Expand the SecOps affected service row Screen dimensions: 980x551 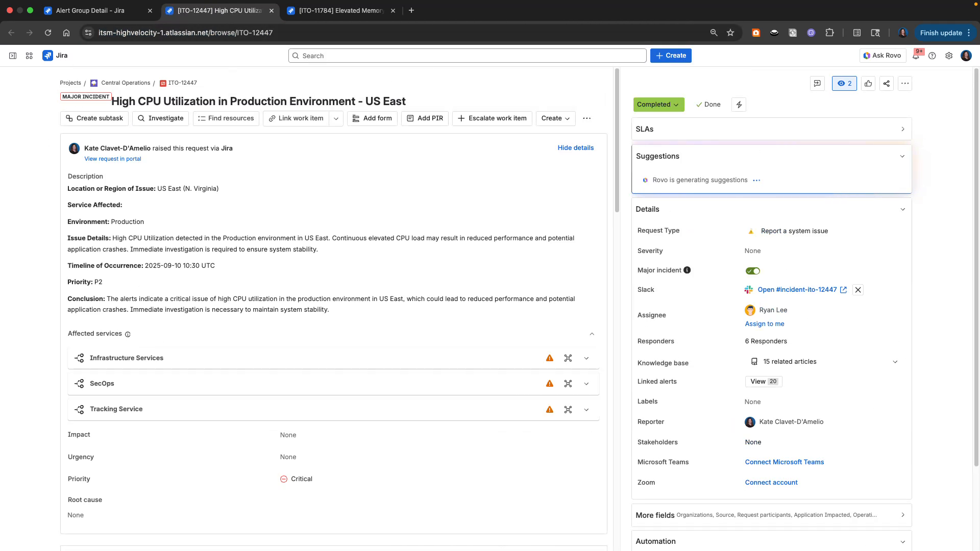click(x=586, y=384)
